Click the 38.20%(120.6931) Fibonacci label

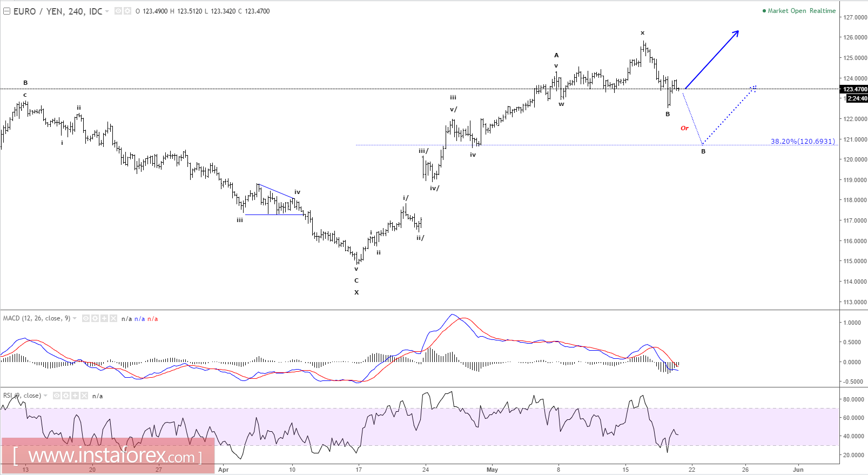click(803, 141)
